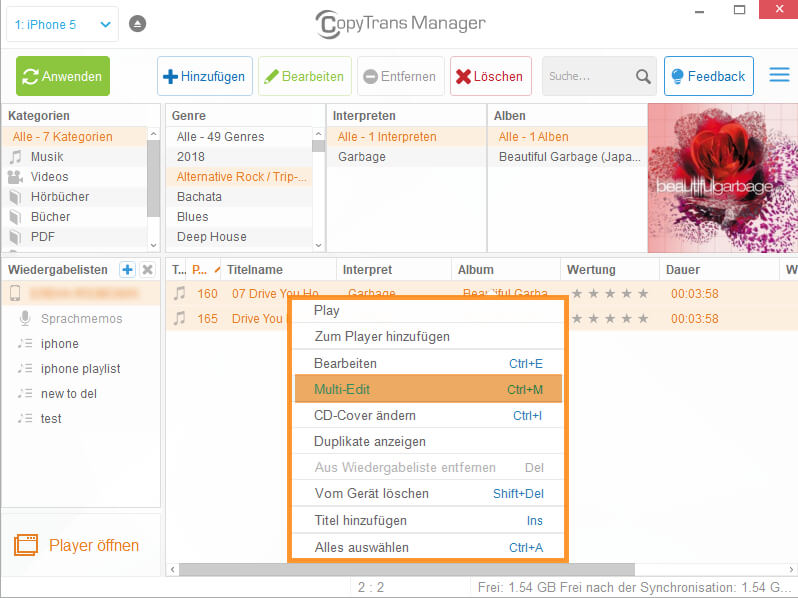Open Bearbeiten in the toolbar
This screenshot has height=598, width=798.
coord(304,76)
